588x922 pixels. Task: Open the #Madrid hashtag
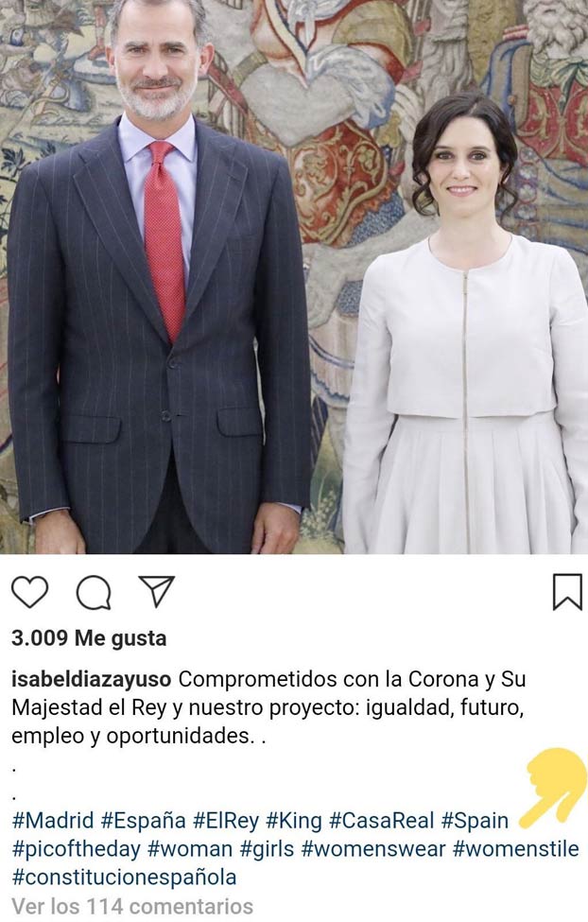pos(53,820)
